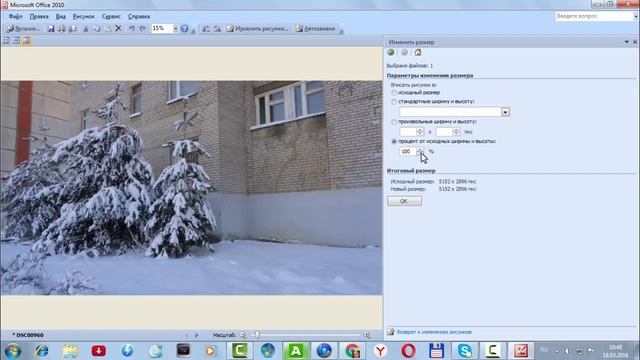The height and width of the screenshot is (360, 640).
Task: Click the OK button in task pane
Action: (x=404, y=201)
